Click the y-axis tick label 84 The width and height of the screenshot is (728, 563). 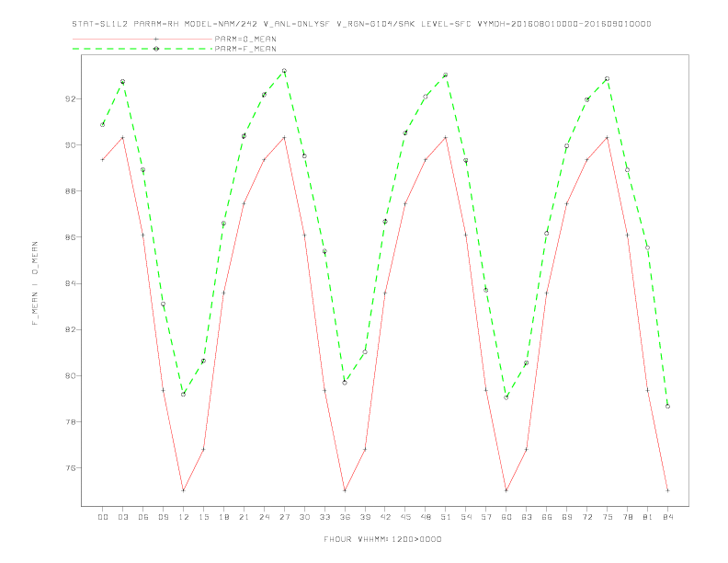(x=70, y=283)
